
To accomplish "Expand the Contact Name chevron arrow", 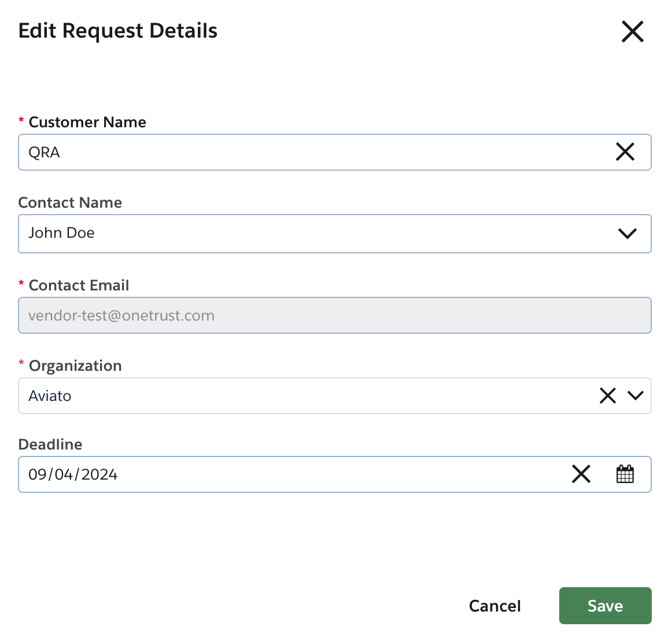I will click(627, 234).
